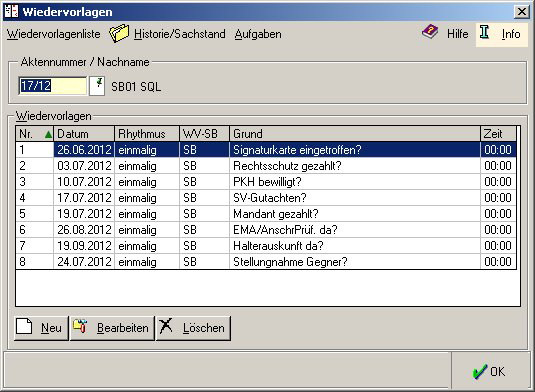
Task: Select row Signaturkarte eingetroffen?
Action: (266, 150)
